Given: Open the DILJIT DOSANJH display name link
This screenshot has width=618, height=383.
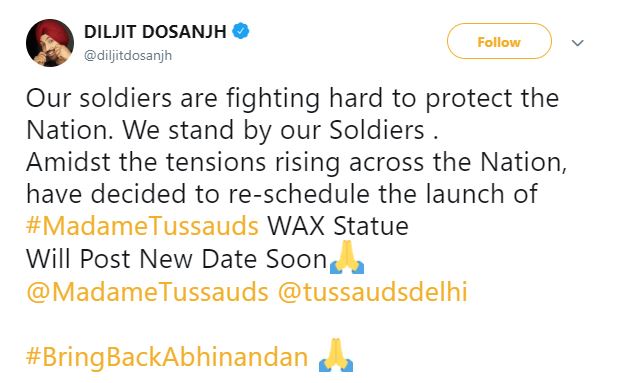Looking at the screenshot, I should (155, 32).
